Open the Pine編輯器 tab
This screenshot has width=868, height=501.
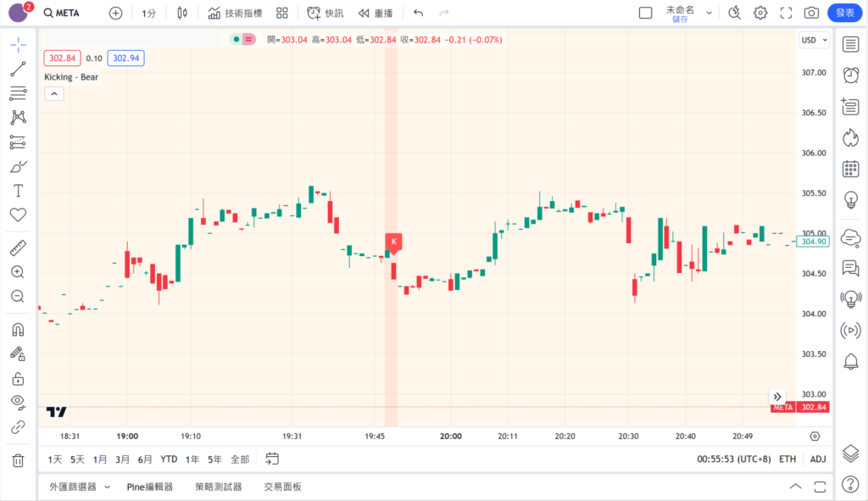(150, 487)
